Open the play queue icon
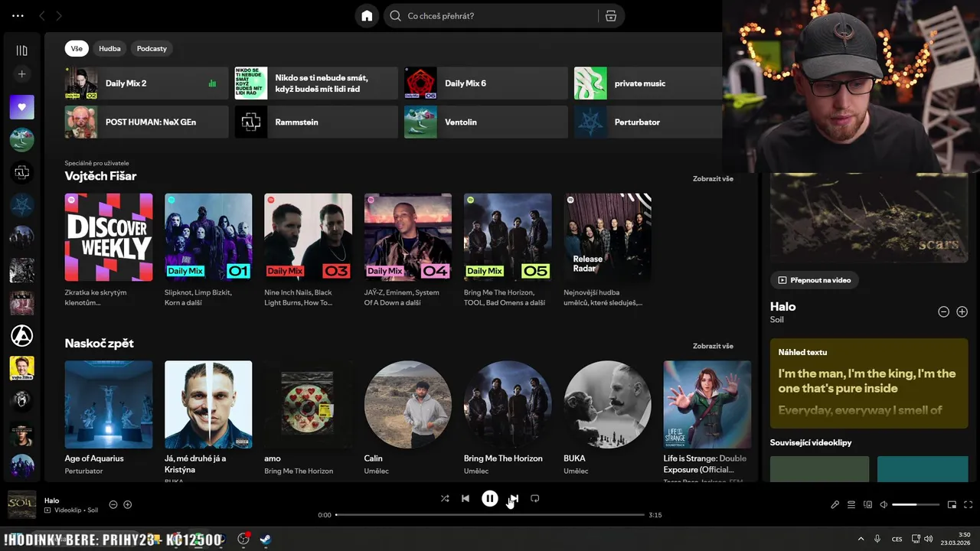 click(x=851, y=505)
